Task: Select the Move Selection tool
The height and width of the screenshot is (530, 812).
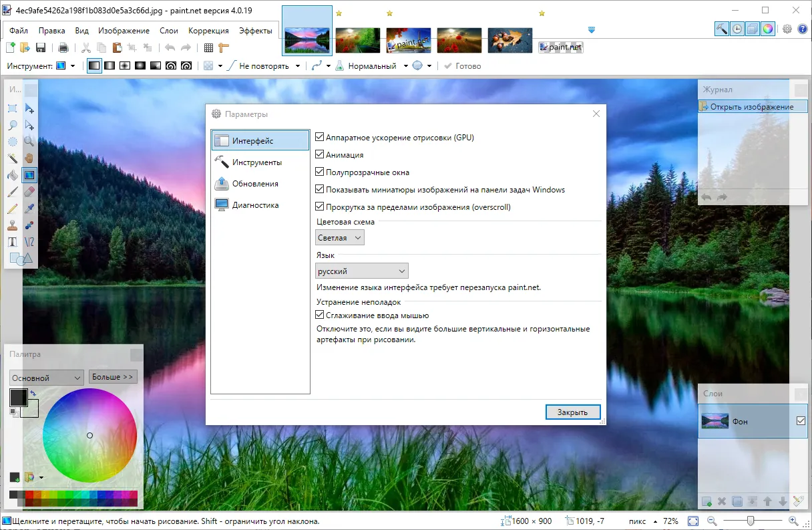Action: [29, 125]
